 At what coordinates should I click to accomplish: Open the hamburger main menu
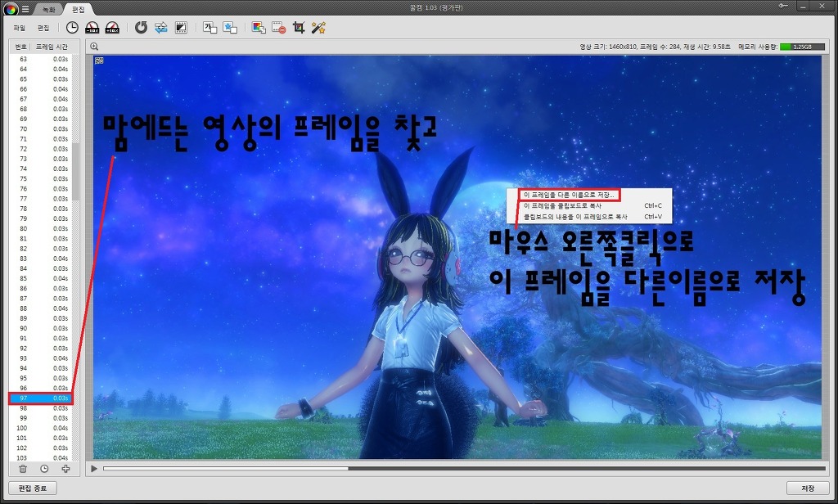pyautogui.click(x=25, y=9)
